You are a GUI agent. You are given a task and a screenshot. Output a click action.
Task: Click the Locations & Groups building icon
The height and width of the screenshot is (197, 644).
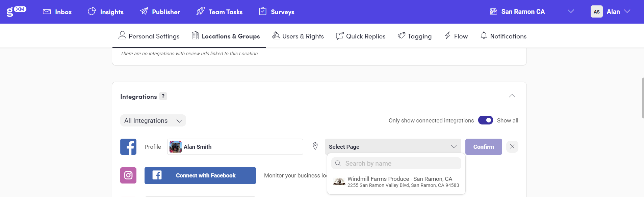195,35
